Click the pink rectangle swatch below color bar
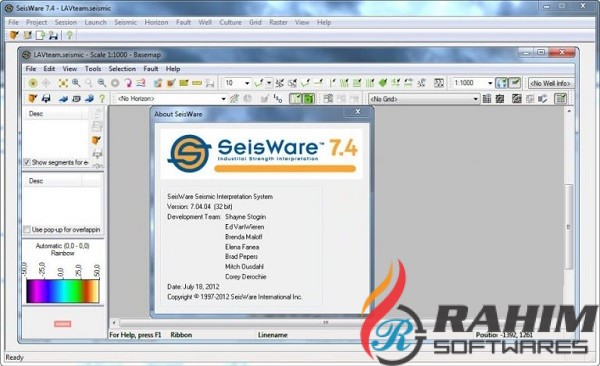Viewport: 600px width, 366px height. (x=62, y=324)
